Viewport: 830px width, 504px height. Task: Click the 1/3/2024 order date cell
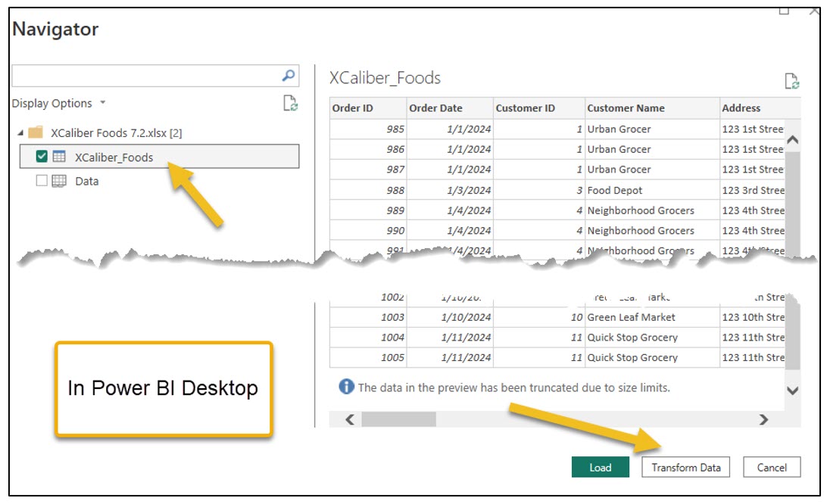(450, 191)
